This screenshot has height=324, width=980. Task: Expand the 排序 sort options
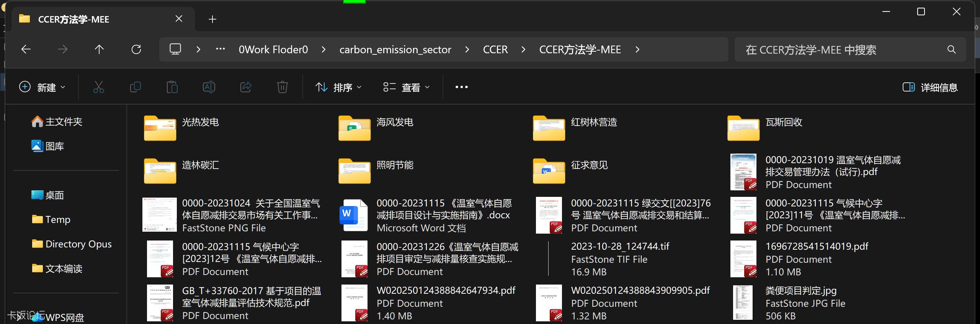(338, 87)
